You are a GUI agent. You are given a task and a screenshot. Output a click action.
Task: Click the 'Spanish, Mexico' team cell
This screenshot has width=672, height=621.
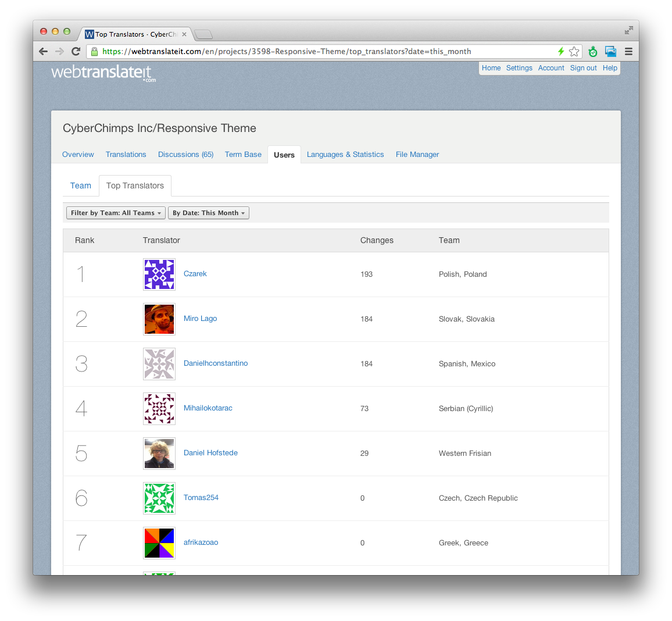pos(467,364)
